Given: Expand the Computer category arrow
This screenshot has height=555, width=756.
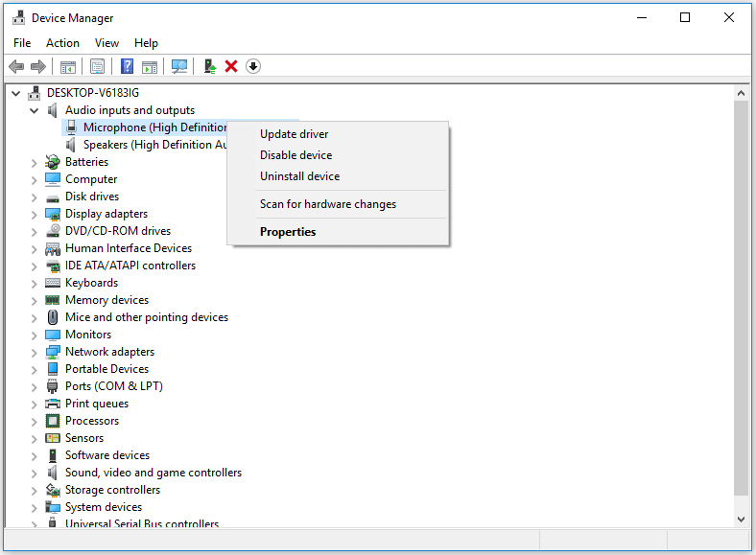Looking at the screenshot, I should click(34, 180).
